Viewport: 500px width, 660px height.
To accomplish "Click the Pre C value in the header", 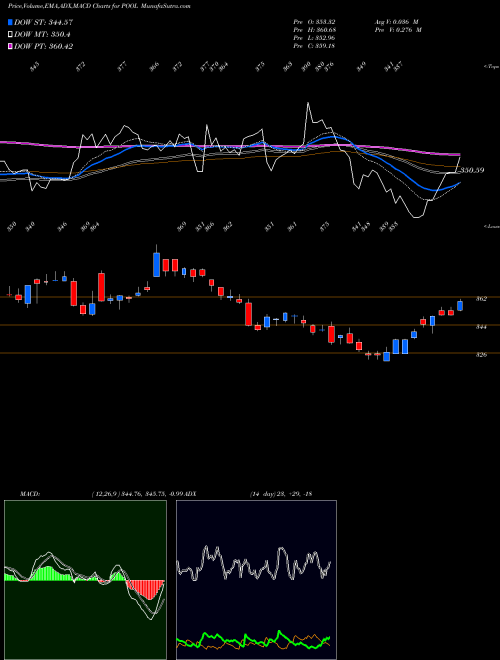I will click(314, 46).
